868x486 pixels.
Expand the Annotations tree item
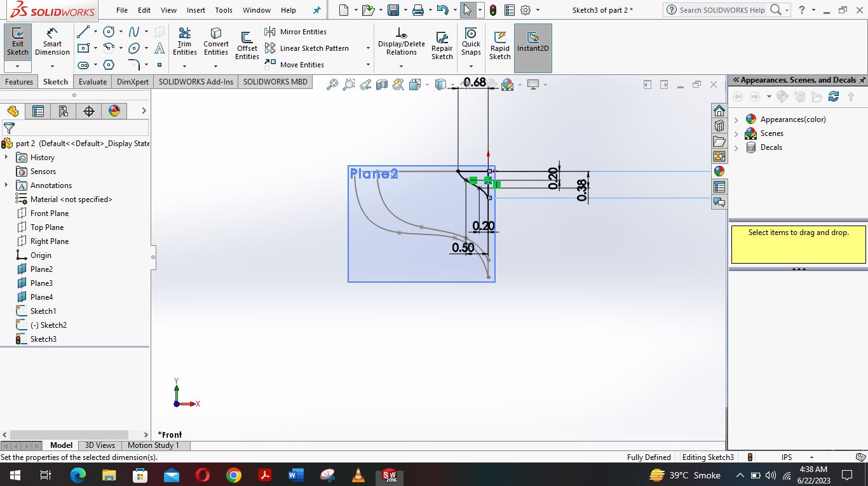click(x=6, y=186)
